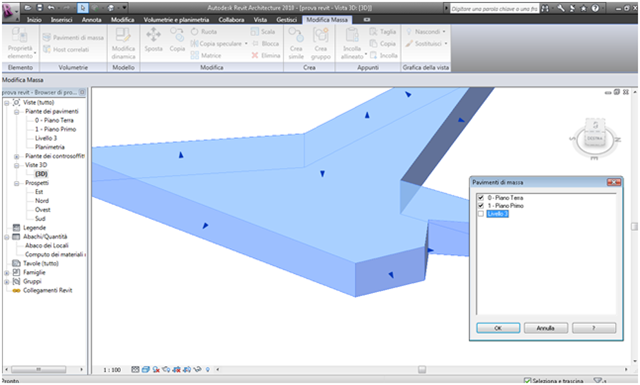Open the Inserisci ribbon tab
Image resolution: width=640 pixels, height=385 pixels.
pos(61,20)
